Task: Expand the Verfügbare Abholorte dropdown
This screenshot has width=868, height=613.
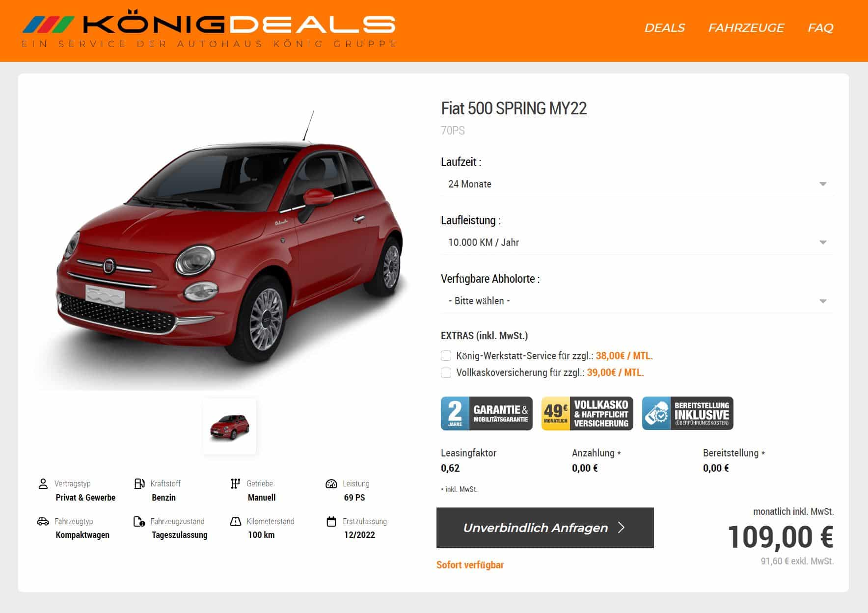Action: 637,301
